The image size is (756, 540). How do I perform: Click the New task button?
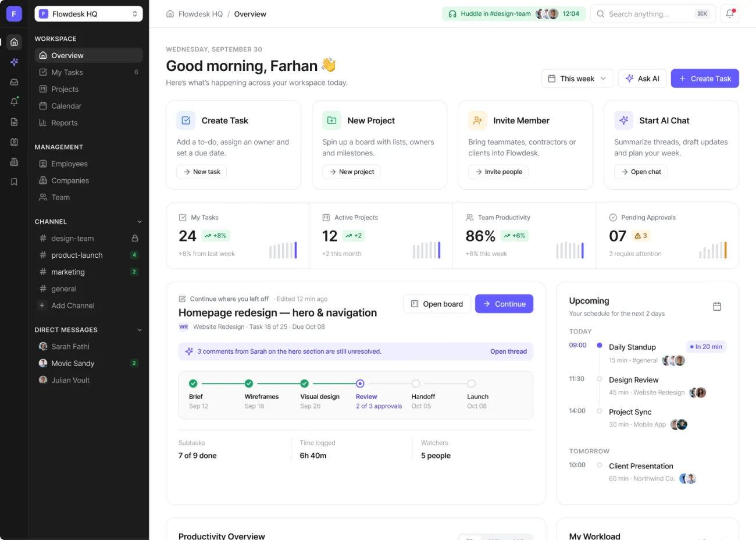201,172
